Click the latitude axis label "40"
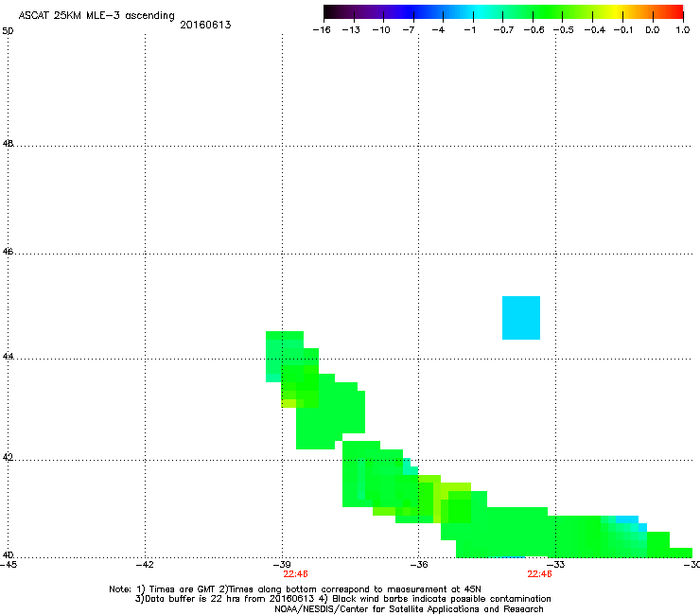 pos(8,554)
